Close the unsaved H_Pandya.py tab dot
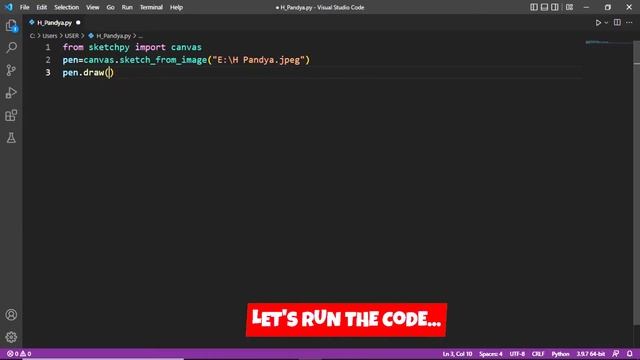Screen dimensions: 640x360 coord(78,23)
